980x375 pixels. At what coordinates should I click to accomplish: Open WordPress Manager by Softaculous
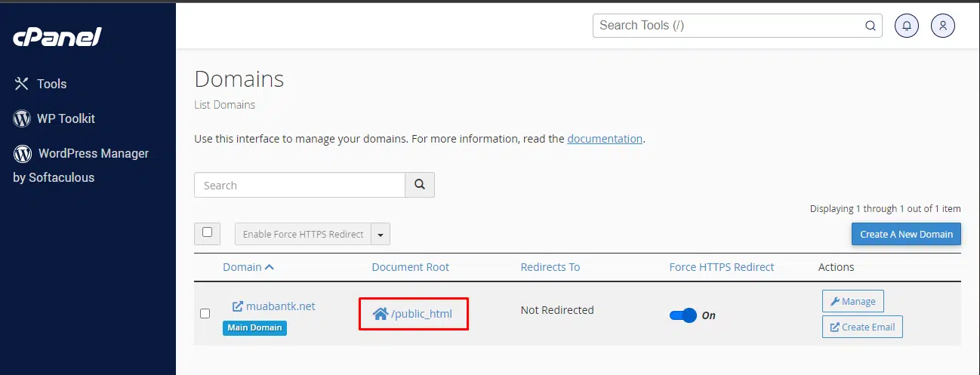coord(82,165)
